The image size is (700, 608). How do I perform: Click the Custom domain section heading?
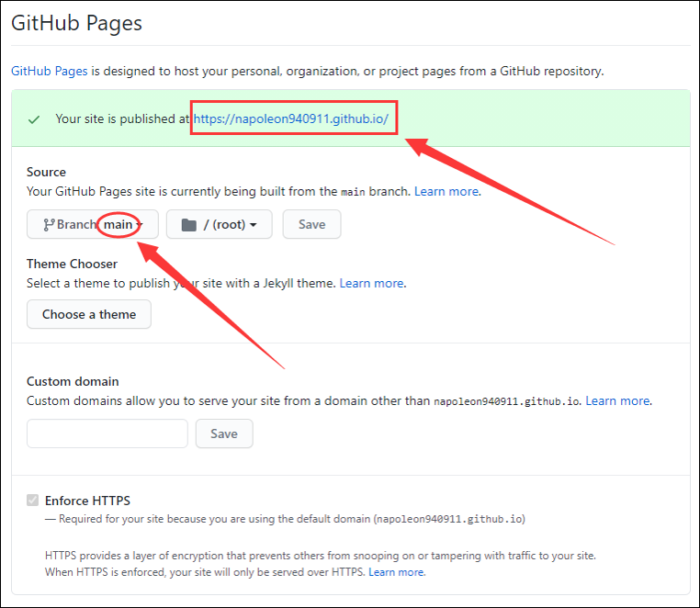tap(73, 381)
